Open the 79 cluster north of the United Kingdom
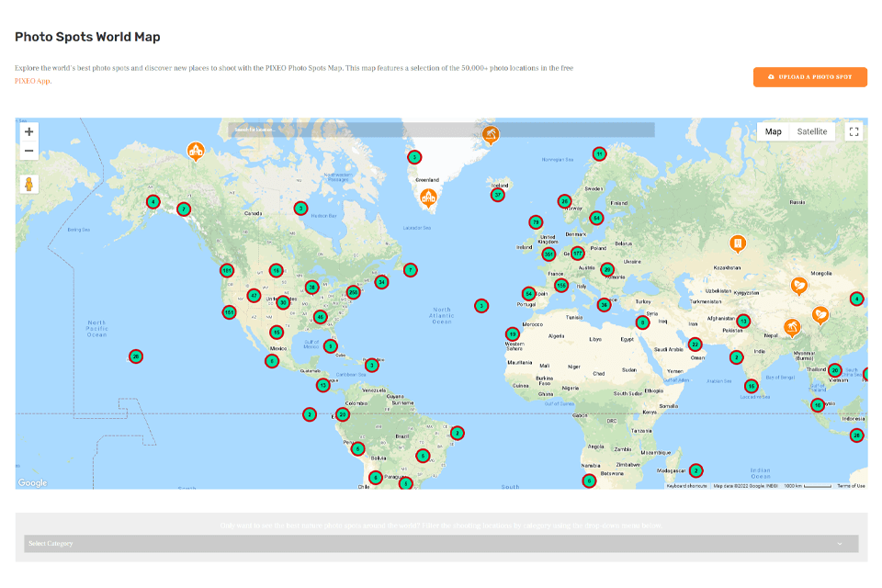 pos(536,222)
